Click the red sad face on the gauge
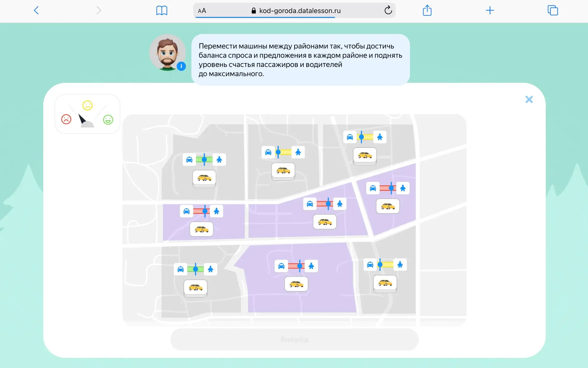 point(66,119)
